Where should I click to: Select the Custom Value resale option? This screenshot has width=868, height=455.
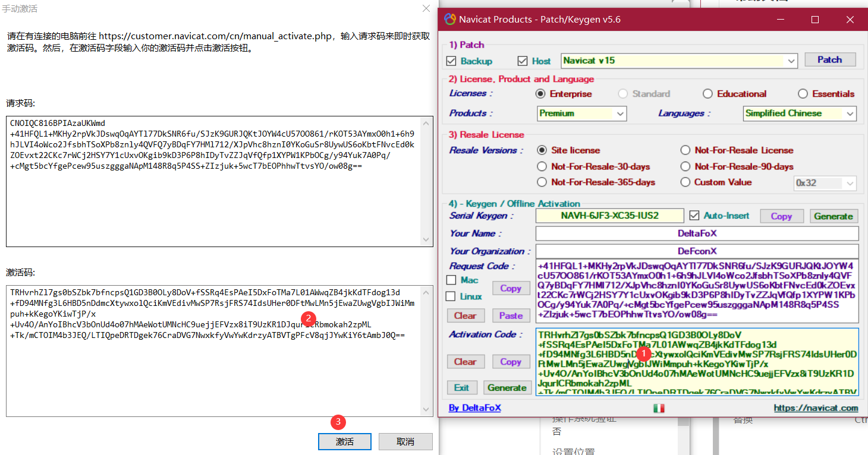click(685, 182)
